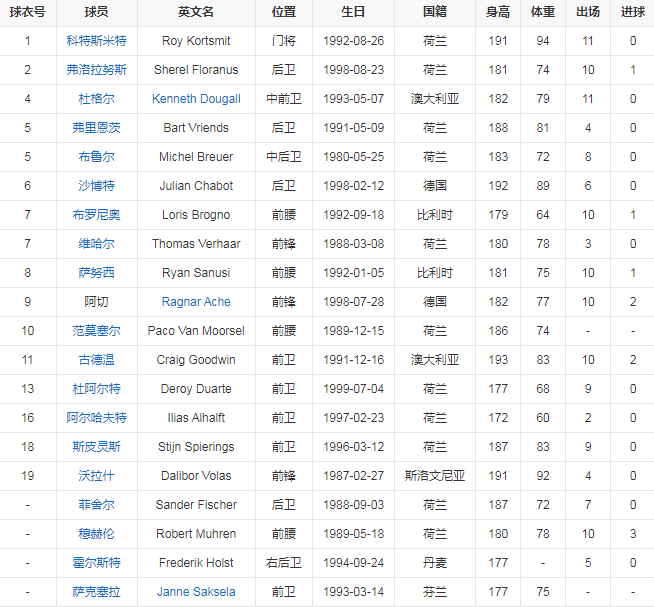654x607 pixels.
Task: Select jersey number 13 link
Action: (28, 389)
